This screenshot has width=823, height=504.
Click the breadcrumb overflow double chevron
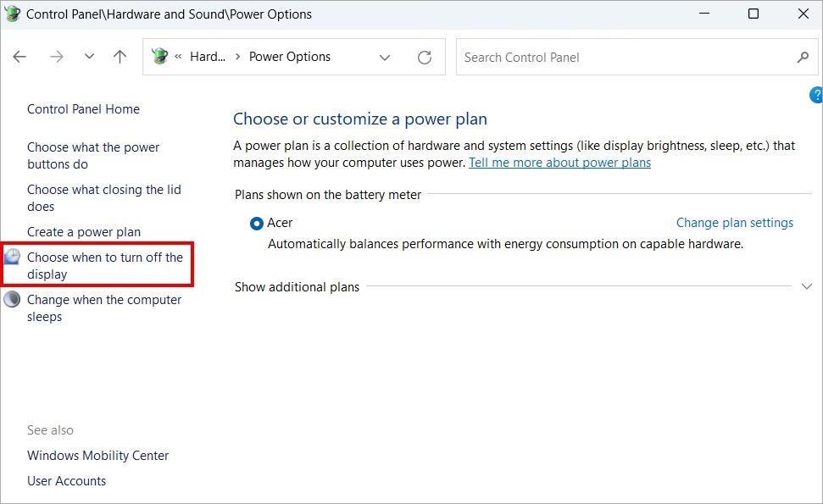coord(179,57)
